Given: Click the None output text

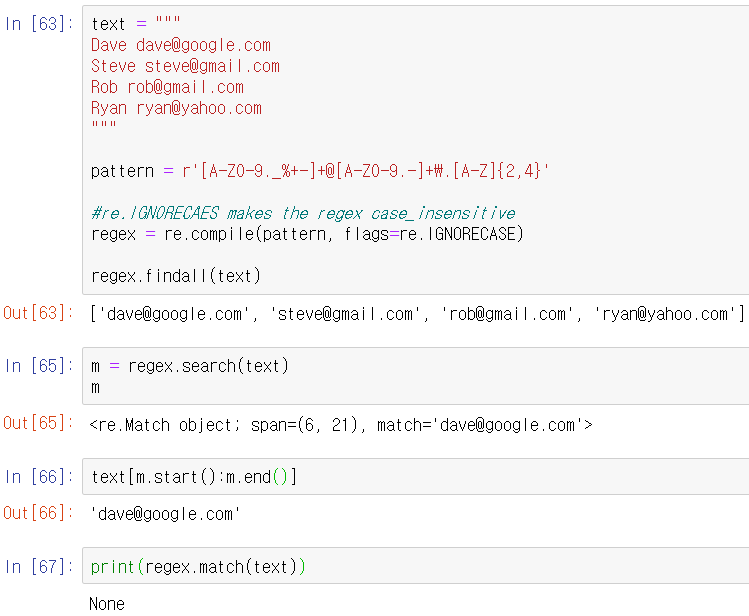Looking at the screenshot, I should (107, 604).
